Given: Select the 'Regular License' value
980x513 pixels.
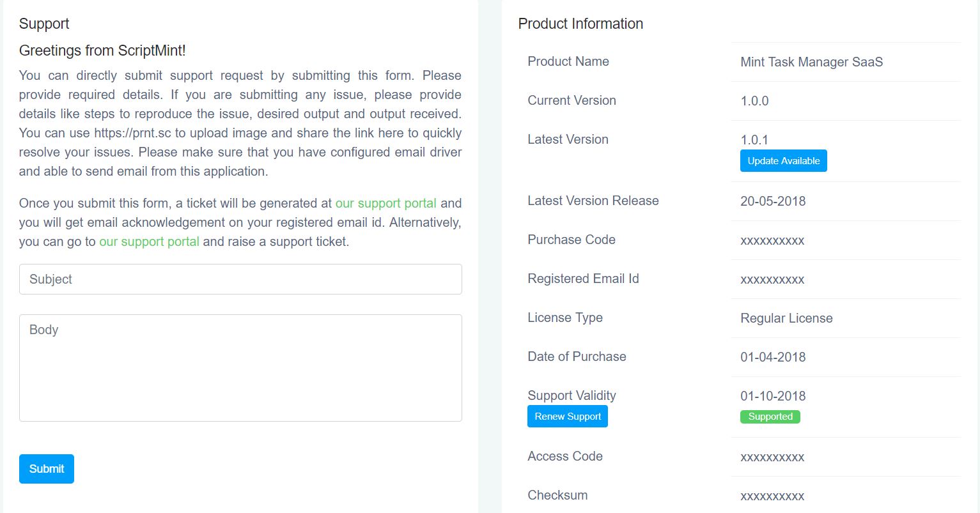Looking at the screenshot, I should (x=786, y=318).
